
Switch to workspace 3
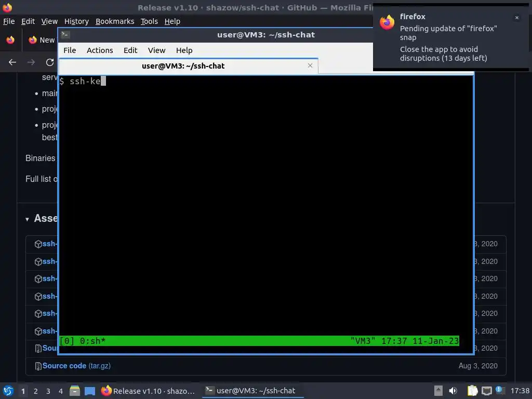(48, 391)
